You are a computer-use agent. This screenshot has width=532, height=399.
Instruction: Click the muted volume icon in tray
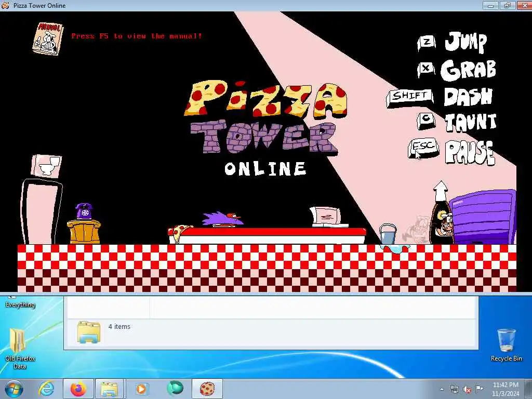point(467,389)
